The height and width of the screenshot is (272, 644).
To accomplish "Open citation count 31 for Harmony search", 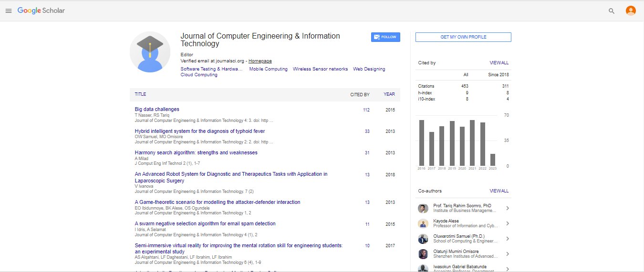I will tap(367, 153).
